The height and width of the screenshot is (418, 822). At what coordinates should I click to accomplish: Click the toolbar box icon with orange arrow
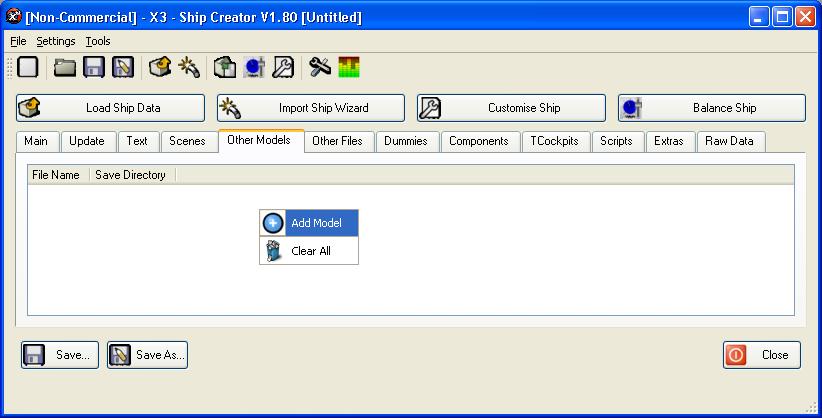pos(160,68)
